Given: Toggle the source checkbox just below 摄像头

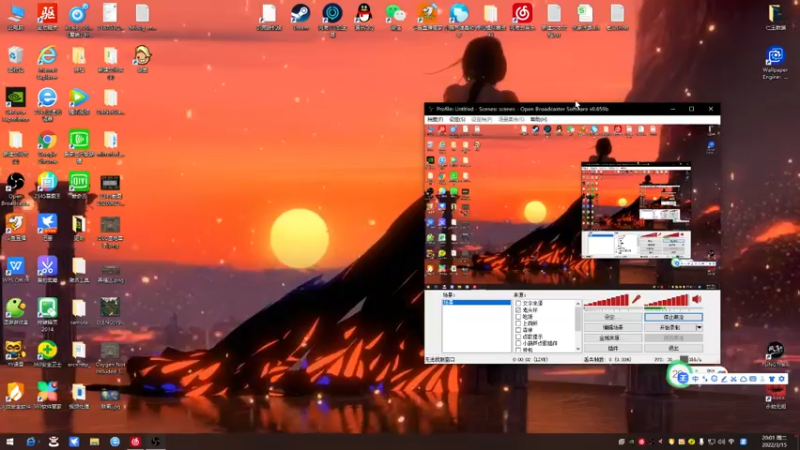Looking at the screenshot, I should pos(518,316).
